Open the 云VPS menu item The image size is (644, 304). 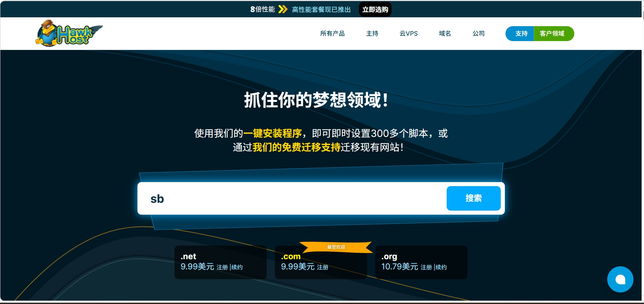coord(408,34)
